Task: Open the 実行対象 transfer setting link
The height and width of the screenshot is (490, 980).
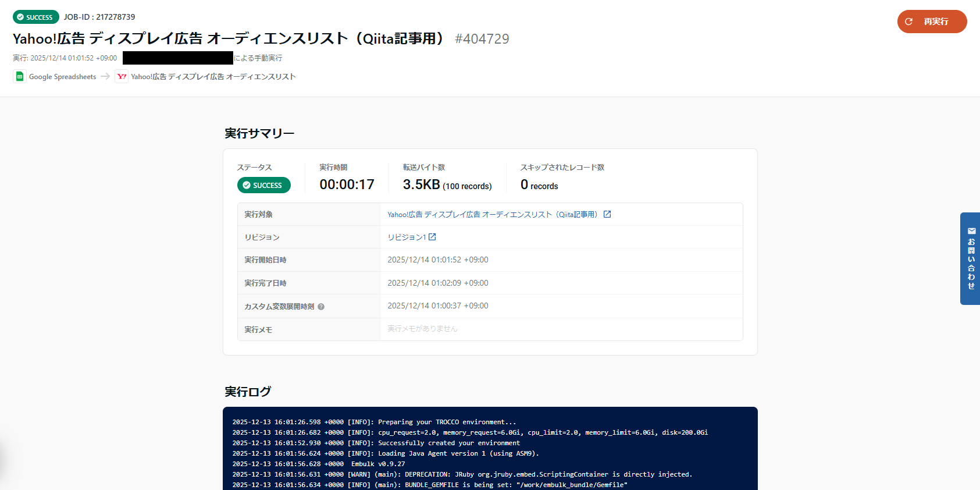Action: tap(492, 214)
